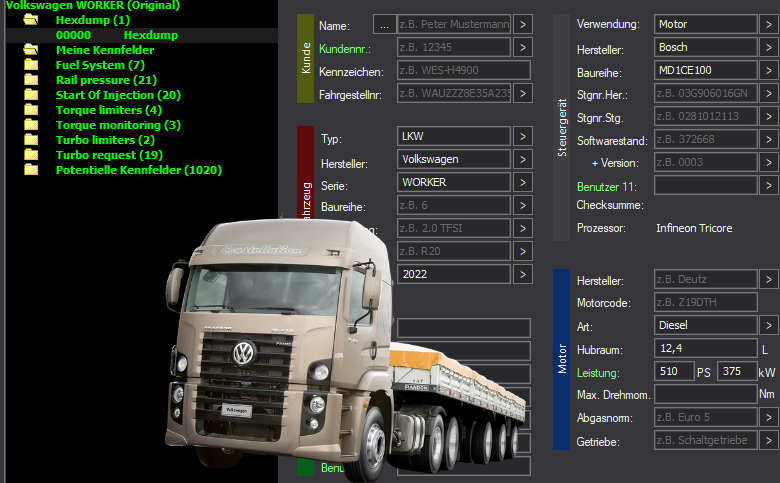
Task: Click the Motor Hersteller Deutz field
Action: (706, 279)
